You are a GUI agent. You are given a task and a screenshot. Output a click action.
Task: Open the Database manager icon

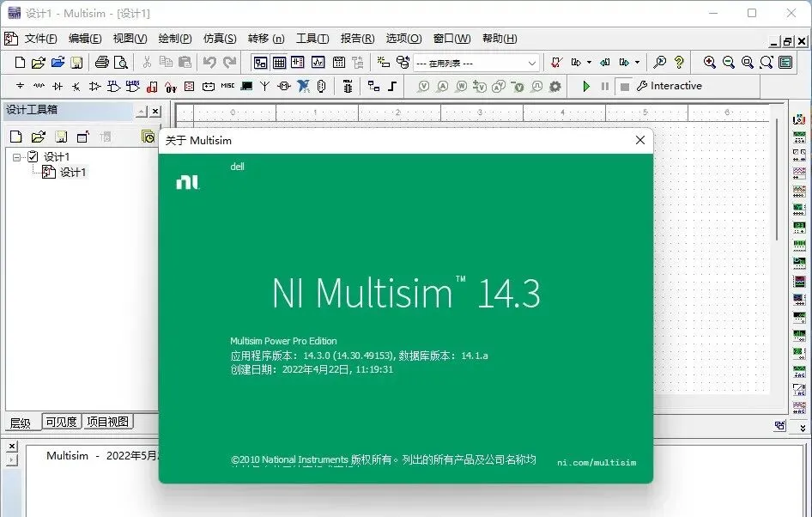(403, 62)
